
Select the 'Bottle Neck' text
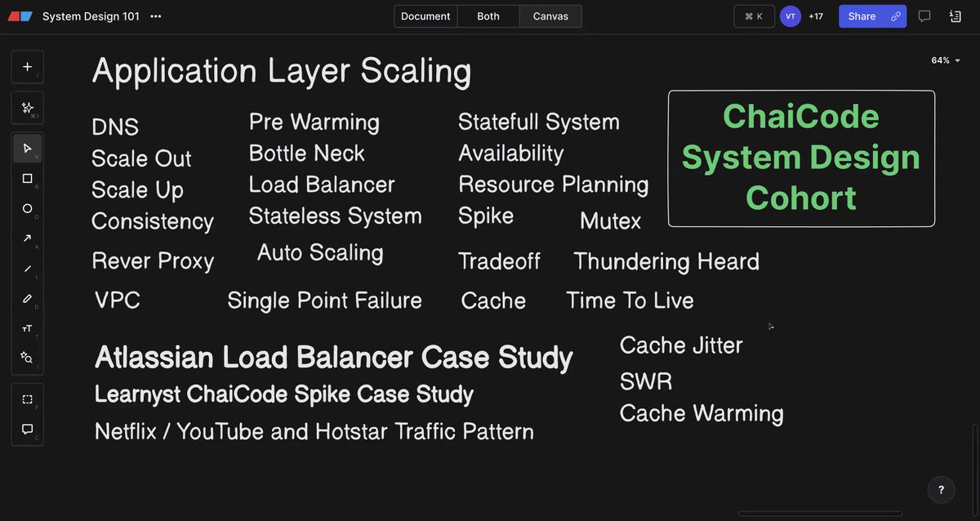click(307, 154)
